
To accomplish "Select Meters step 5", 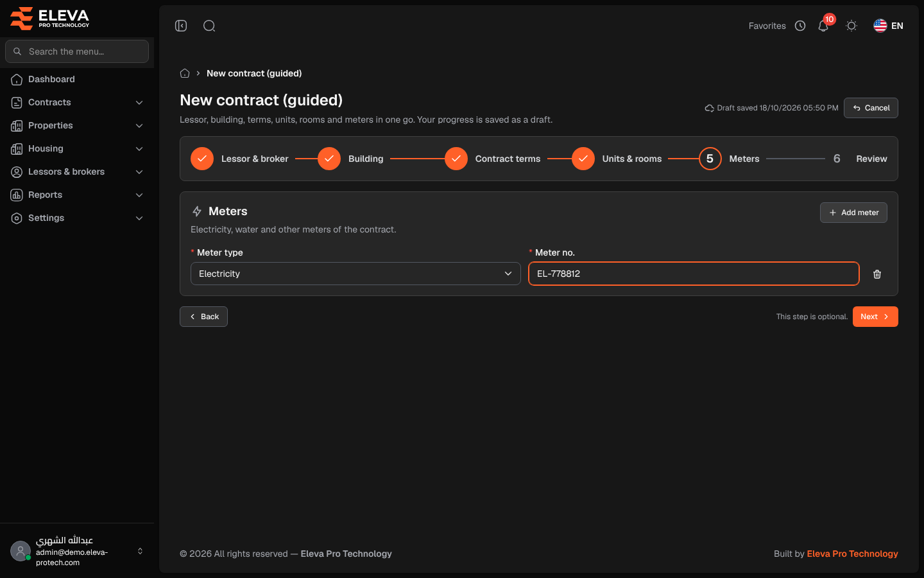I will point(729,159).
